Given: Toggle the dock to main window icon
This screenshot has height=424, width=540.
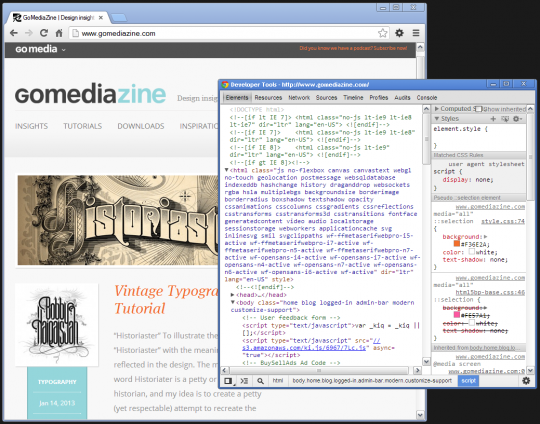Looking at the screenshot, I should point(228,381).
